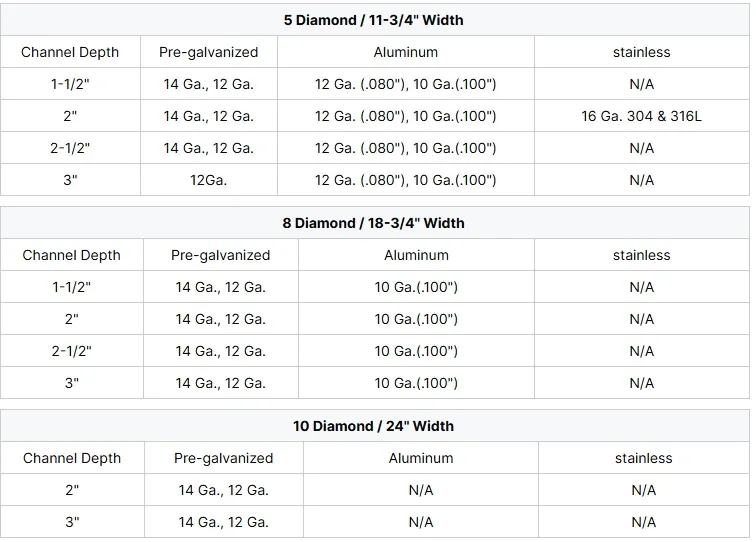Click the '12Ga.' pre-galvanized cell

(x=208, y=180)
